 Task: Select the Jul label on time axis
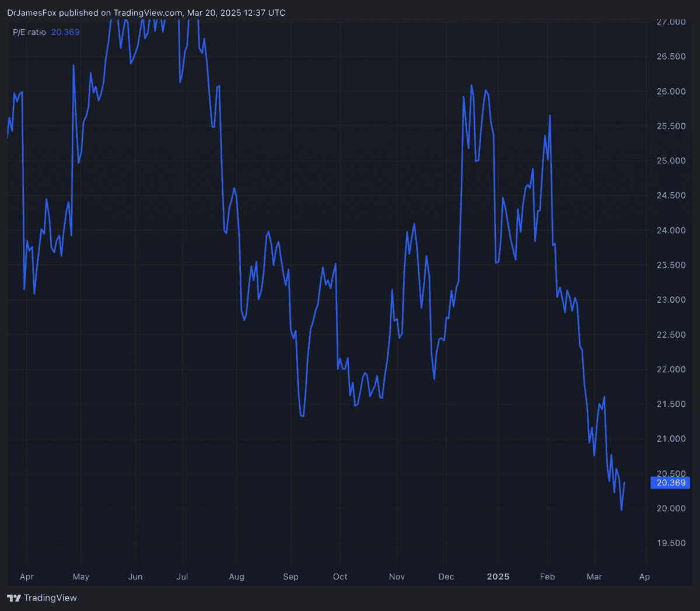(182, 577)
